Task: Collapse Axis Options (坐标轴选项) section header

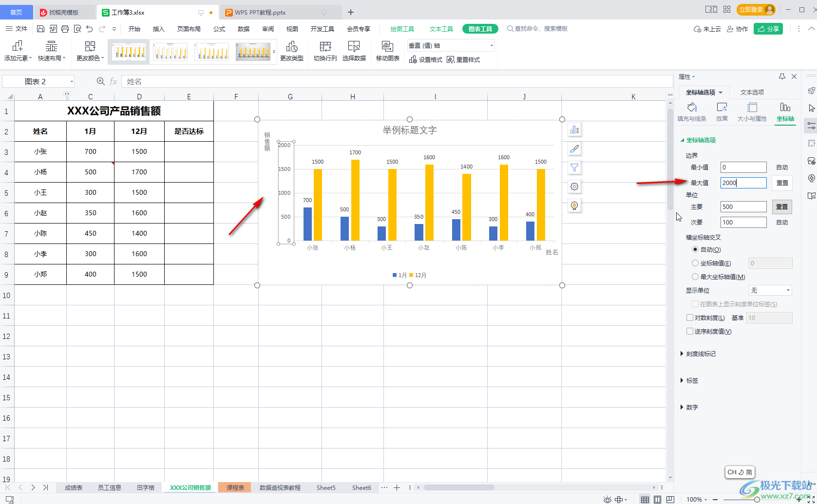Action: pos(698,140)
